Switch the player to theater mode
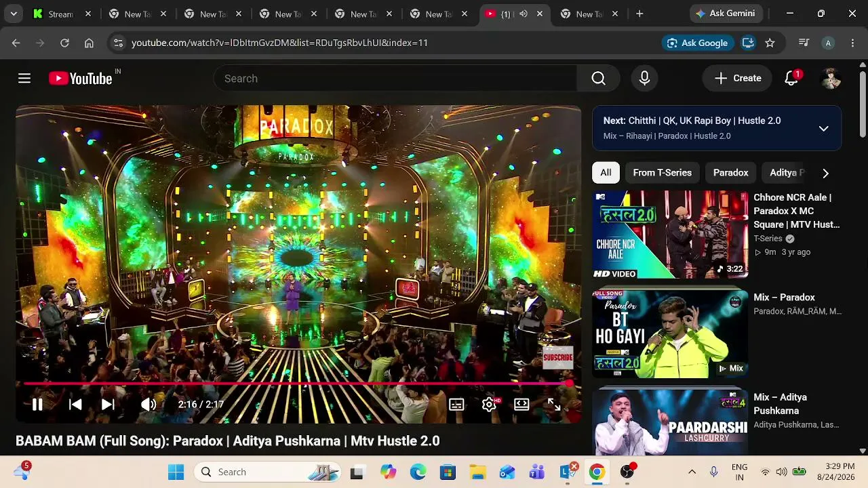The height and width of the screenshot is (488, 868). [521, 405]
